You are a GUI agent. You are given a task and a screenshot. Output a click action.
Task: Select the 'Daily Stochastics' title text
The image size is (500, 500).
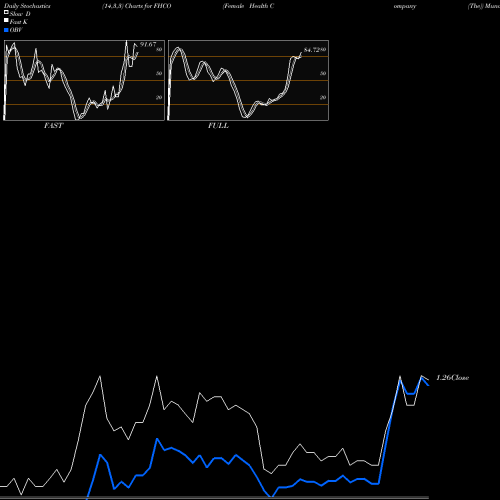click(x=27, y=6)
